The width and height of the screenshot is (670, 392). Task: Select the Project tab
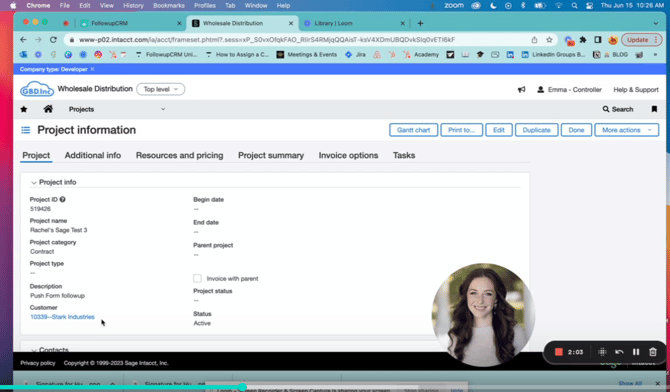tap(36, 155)
